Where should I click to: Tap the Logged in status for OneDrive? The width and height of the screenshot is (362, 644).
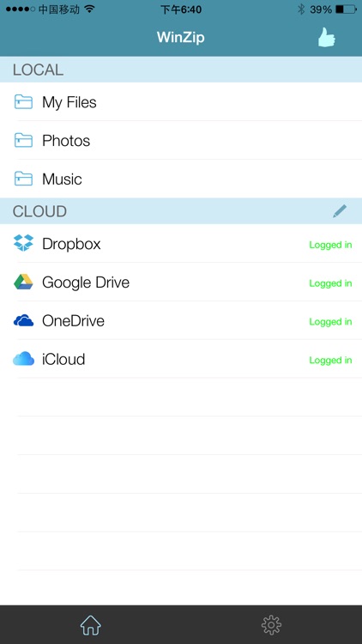[x=330, y=322]
